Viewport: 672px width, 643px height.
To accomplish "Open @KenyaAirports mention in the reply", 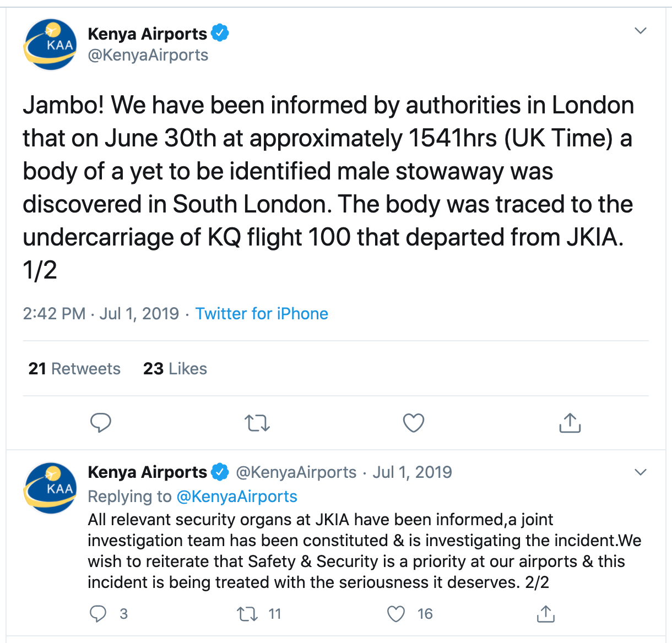I will click(237, 497).
